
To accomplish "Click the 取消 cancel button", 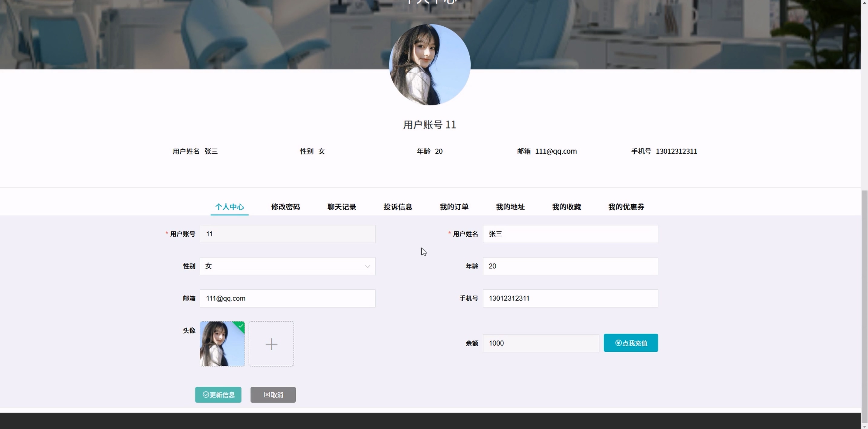I will point(273,394).
